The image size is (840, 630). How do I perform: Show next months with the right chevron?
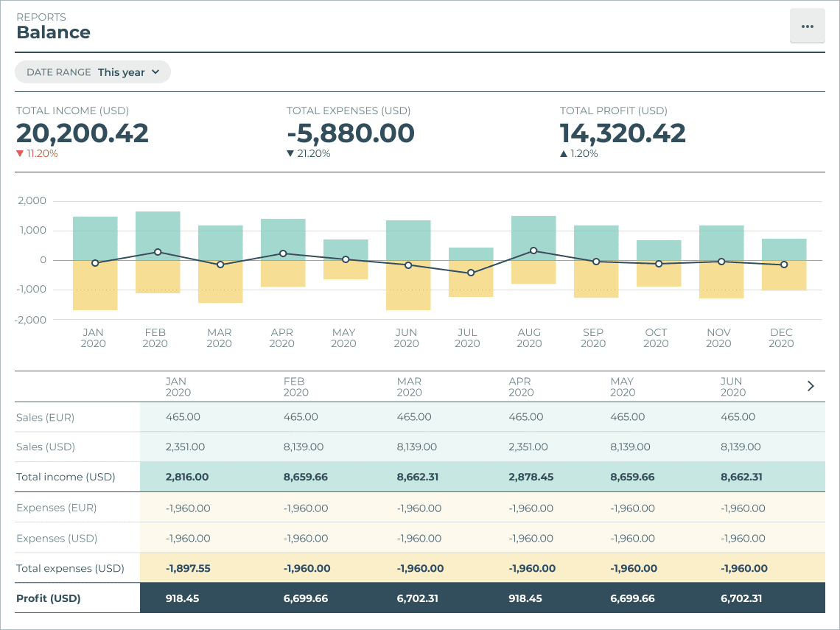pyautogui.click(x=811, y=385)
